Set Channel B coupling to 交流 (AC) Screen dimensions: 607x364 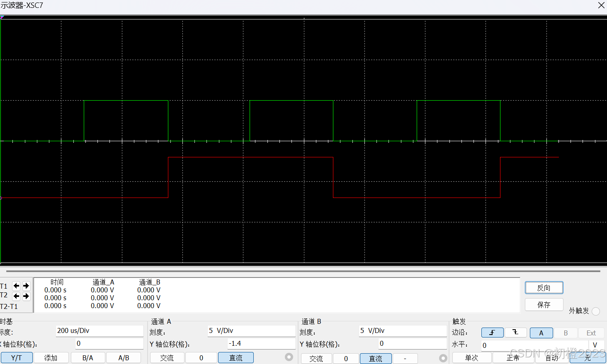[x=316, y=359]
